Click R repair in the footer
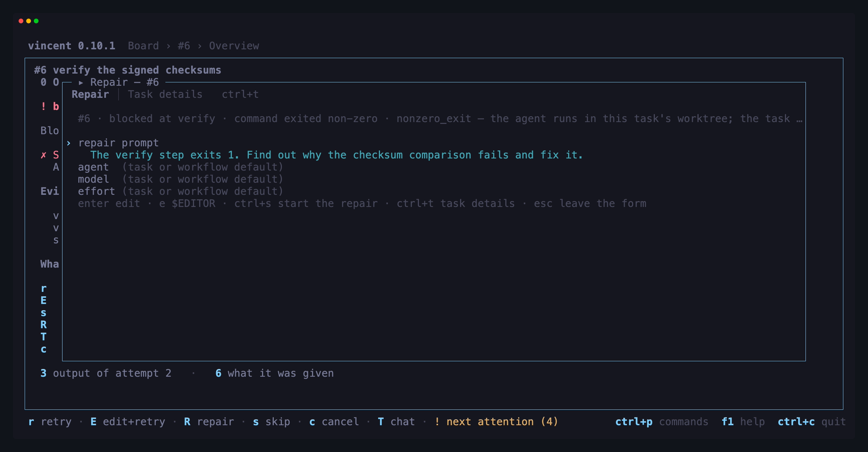The image size is (868, 452). pyautogui.click(x=209, y=422)
